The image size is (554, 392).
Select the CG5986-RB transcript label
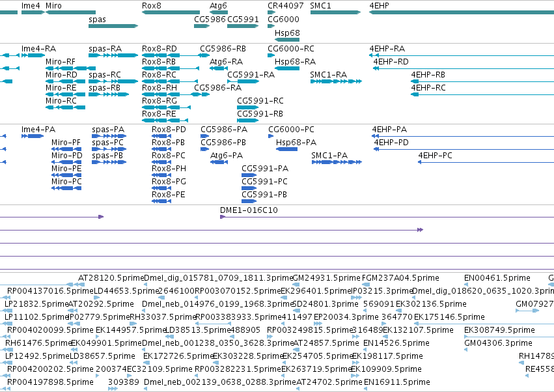pos(223,48)
